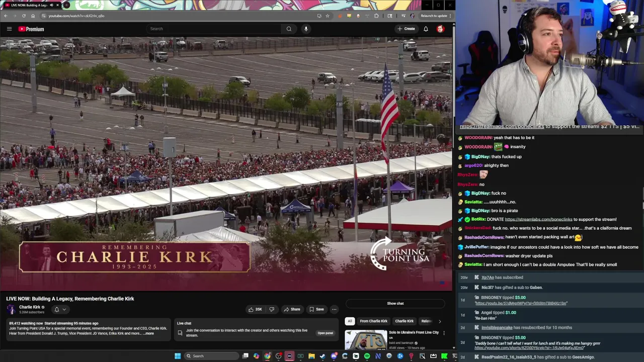Open the Charlie Kirk channel avatar
This screenshot has width=644, height=362.
[11, 309]
